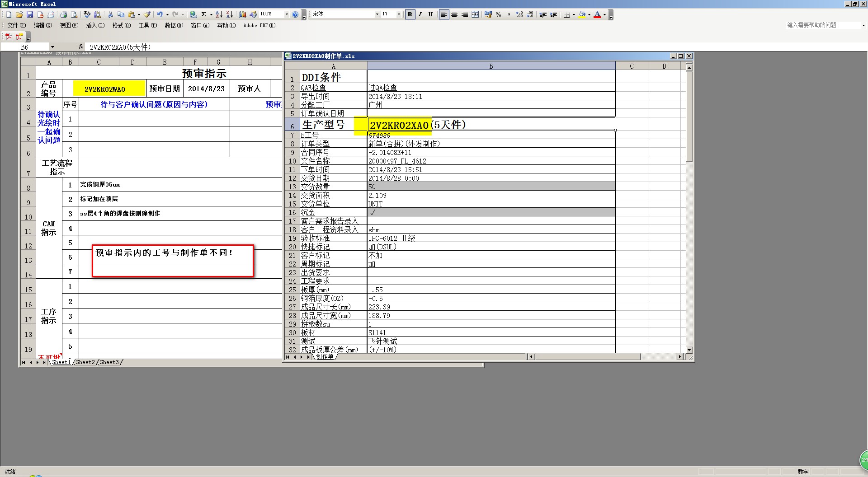
Task: Toggle align left
Action: coord(444,14)
